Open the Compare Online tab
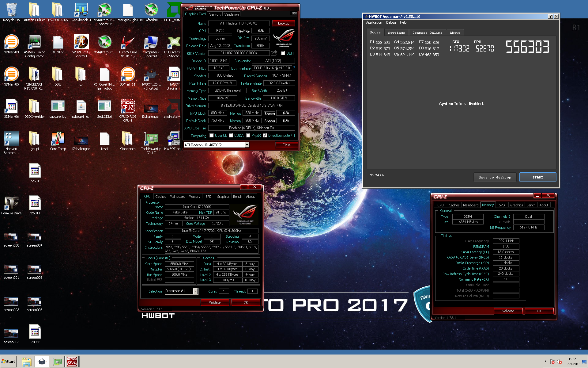The width and height of the screenshot is (588, 368). coord(427,33)
